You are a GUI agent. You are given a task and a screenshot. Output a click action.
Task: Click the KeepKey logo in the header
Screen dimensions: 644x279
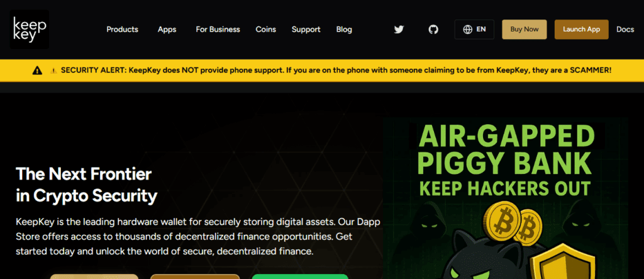pos(29,30)
